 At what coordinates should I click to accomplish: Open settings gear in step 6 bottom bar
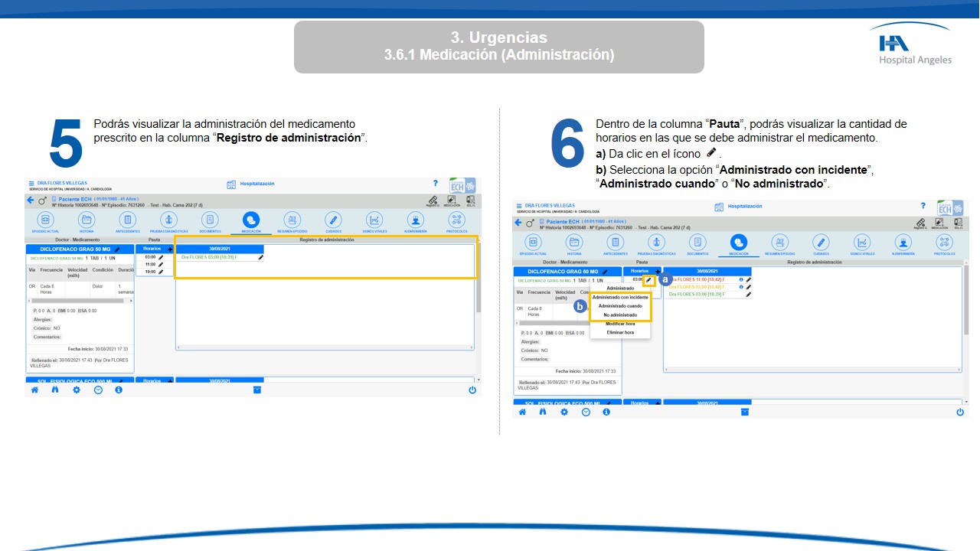pos(564,412)
